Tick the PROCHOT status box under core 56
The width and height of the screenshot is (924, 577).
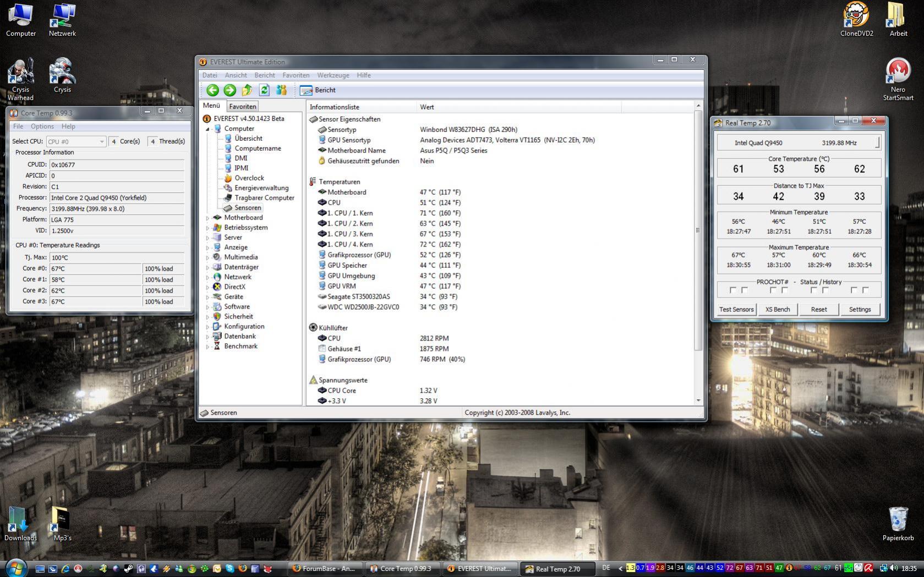[813, 290]
